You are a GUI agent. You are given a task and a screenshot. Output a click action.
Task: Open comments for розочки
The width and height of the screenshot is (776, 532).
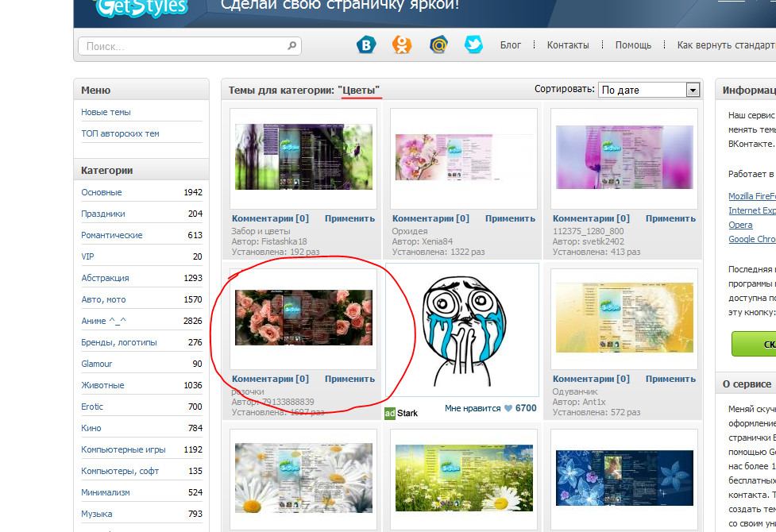pyautogui.click(x=270, y=379)
